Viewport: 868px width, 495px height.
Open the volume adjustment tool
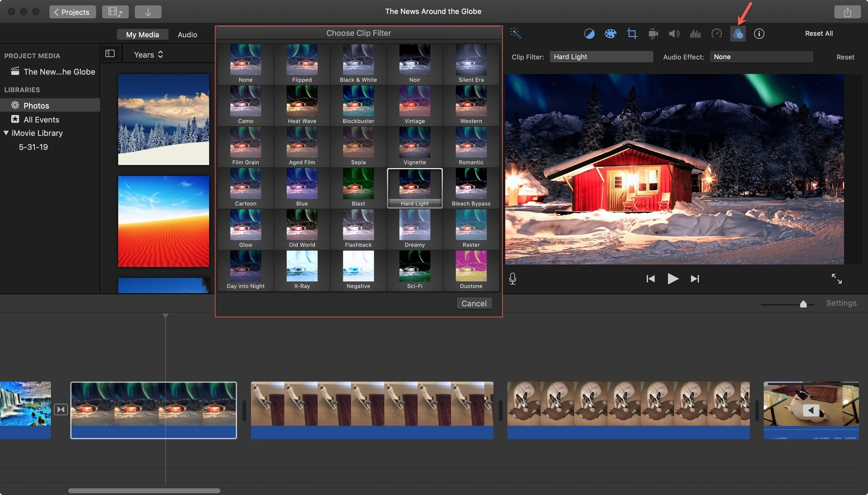[x=674, y=34]
